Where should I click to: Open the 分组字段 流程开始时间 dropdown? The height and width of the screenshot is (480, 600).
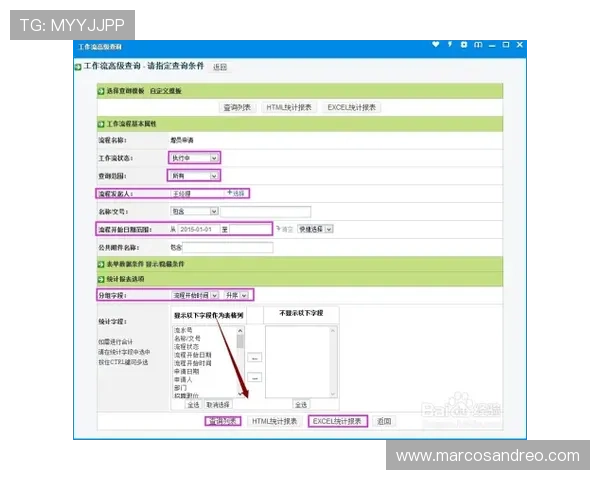pyautogui.click(x=195, y=295)
